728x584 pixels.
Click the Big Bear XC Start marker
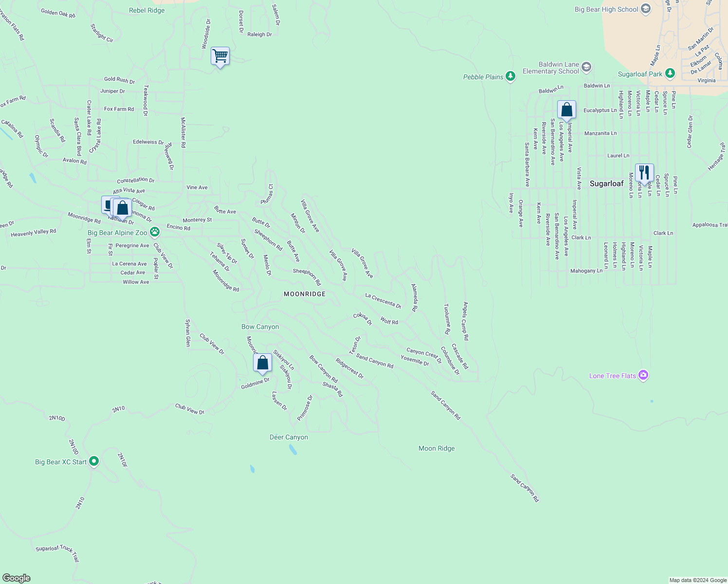point(94,461)
